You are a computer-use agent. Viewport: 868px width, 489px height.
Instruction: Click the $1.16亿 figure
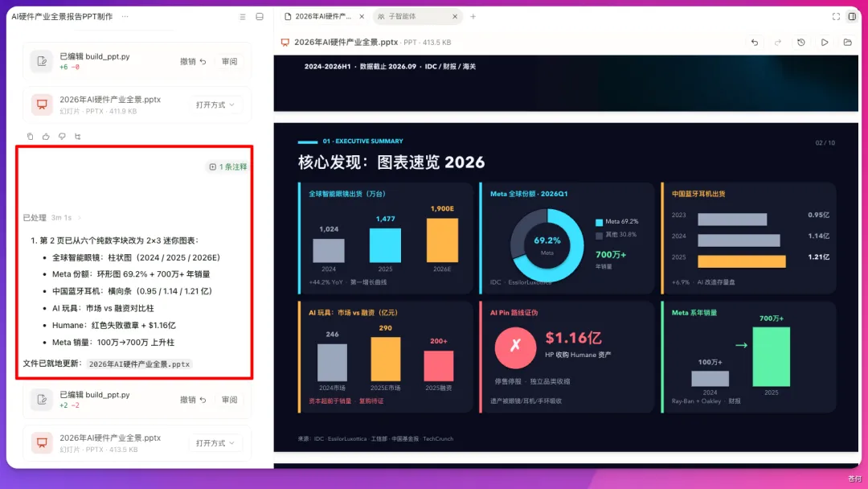[x=574, y=338]
